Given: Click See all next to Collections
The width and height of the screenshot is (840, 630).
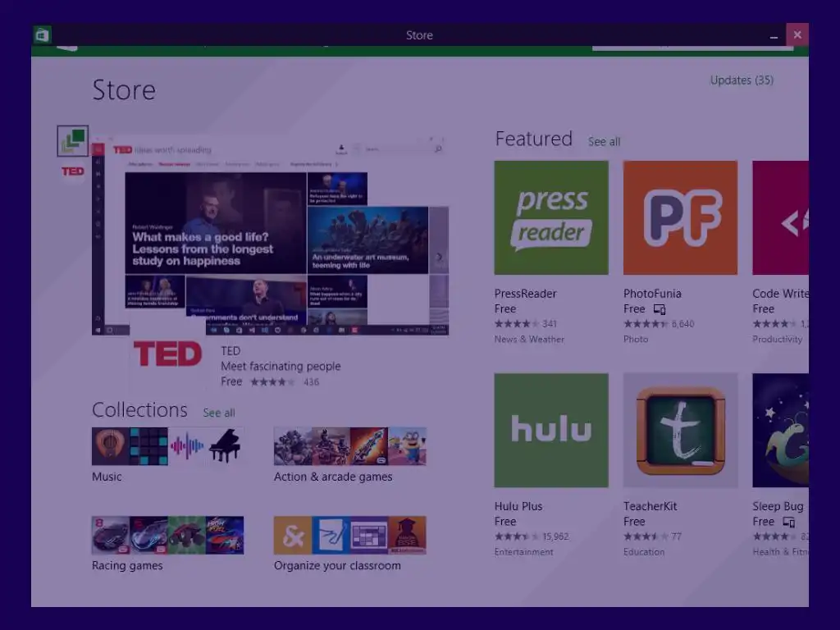Looking at the screenshot, I should (218, 413).
